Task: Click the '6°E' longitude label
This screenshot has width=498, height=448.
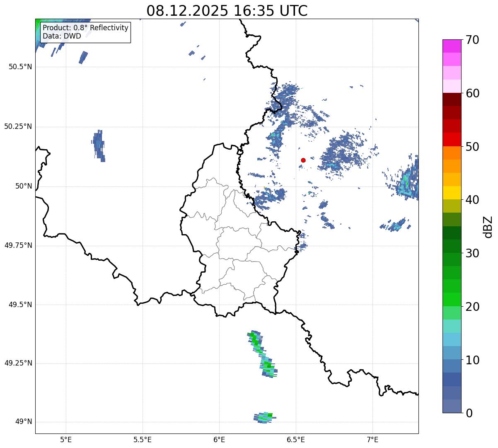Action: click(219, 439)
